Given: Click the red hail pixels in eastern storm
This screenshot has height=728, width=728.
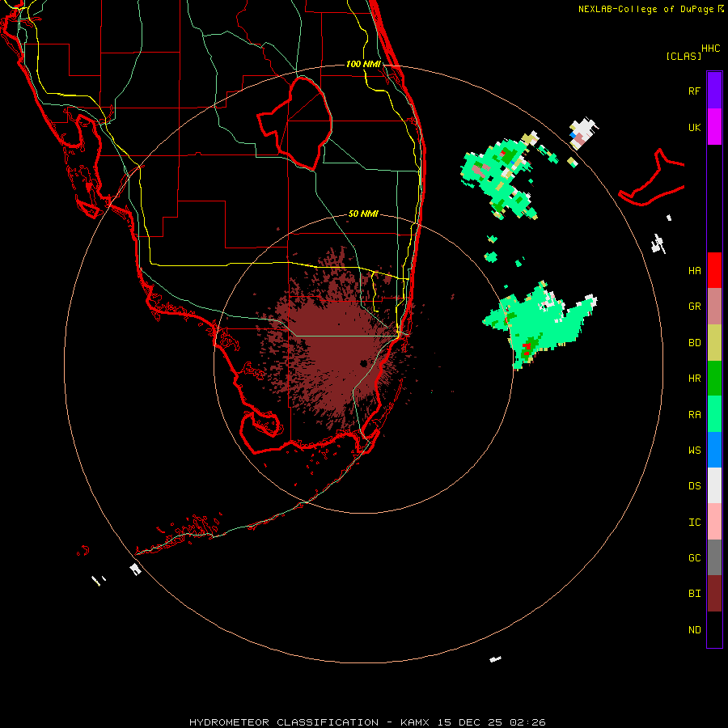Looking at the screenshot, I should pos(527,349).
